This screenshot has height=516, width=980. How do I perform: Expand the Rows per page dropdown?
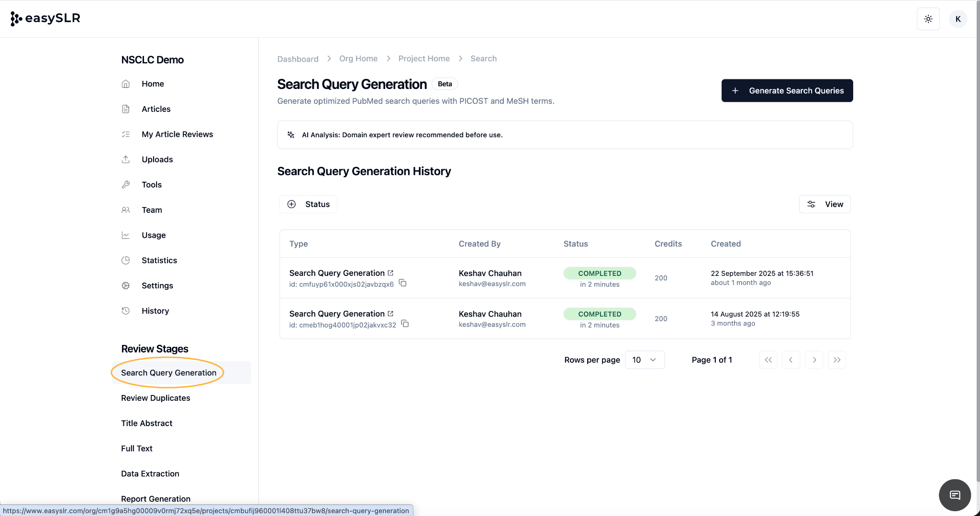point(644,360)
